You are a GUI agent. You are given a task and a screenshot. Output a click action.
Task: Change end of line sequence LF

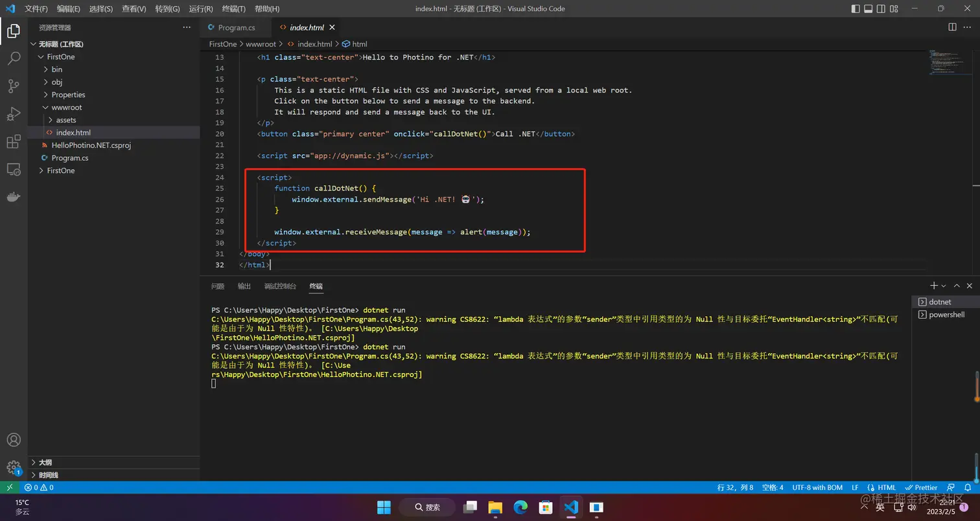tap(855, 487)
